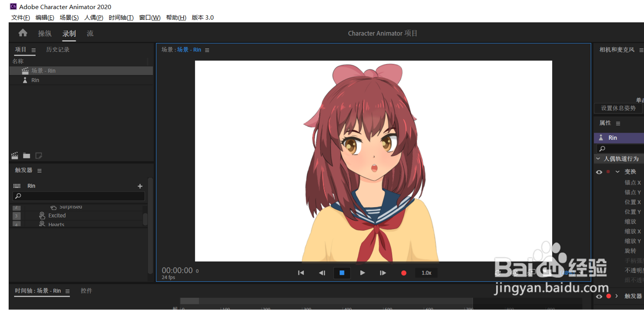The height and width of the screenshot is (310, 644).
Task: Open Scene panel hamburger menu
Action: click(207, 50)
